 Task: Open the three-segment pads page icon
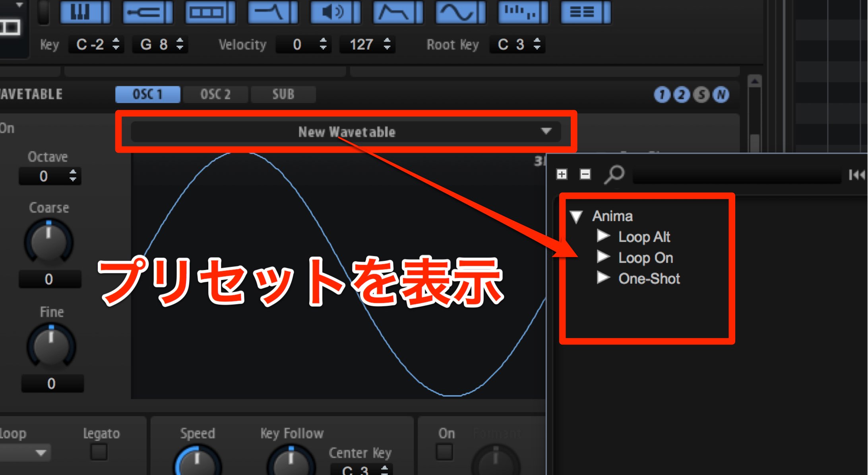point(210,12)
